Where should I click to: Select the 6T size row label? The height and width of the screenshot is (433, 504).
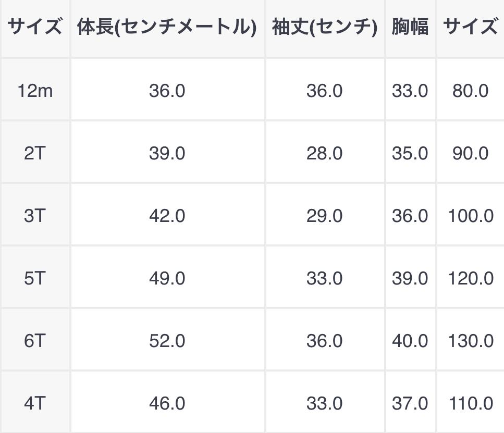(x=35, y=341)
